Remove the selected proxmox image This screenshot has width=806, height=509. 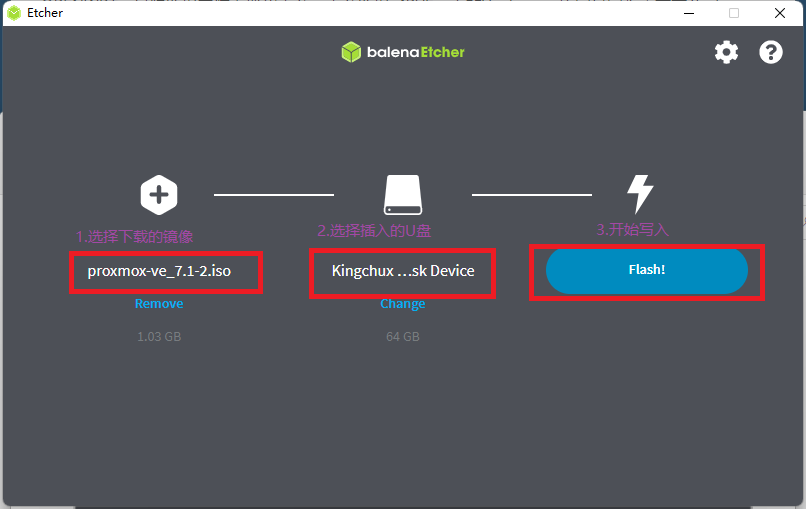point(159,303)
